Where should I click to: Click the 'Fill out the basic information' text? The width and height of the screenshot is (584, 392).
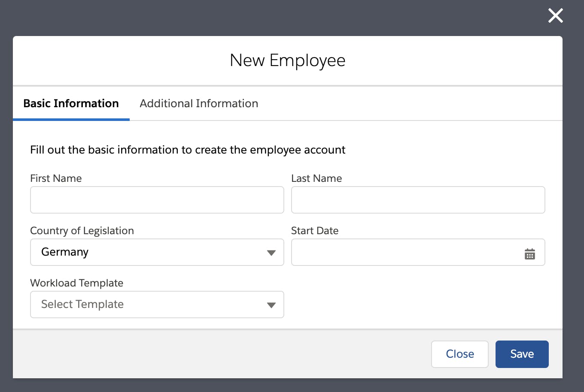188,150
